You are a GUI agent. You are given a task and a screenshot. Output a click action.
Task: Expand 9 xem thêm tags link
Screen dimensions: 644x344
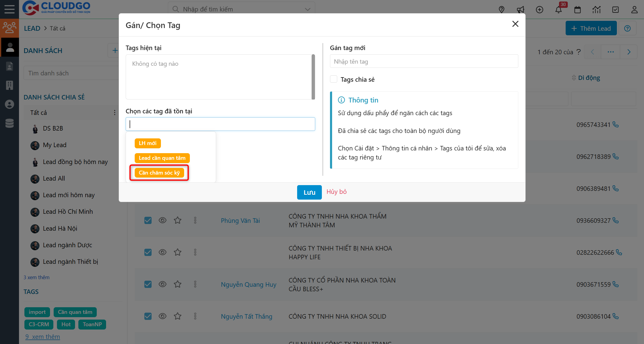tap(42, 336)
